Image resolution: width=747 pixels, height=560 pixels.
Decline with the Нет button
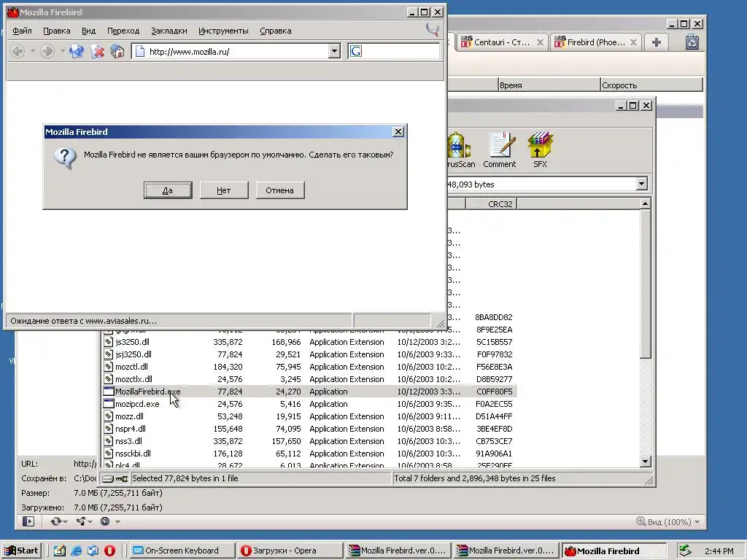[x=223, y=190]
